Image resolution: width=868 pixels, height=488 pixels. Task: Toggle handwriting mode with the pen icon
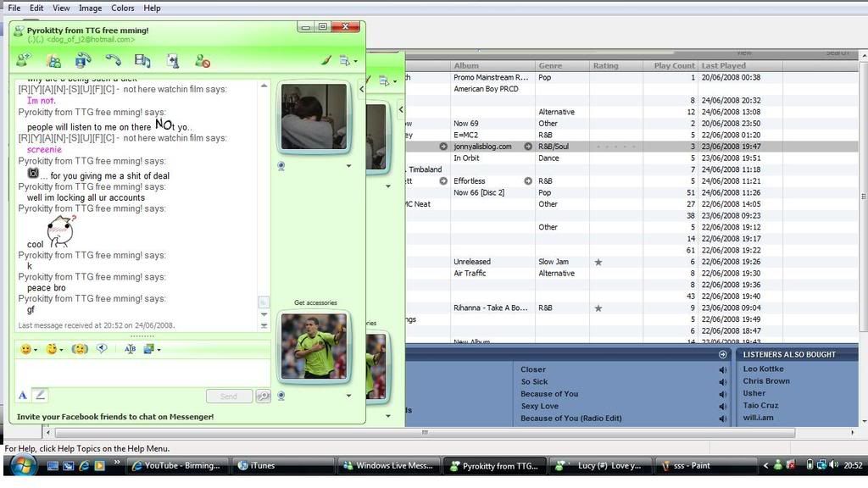[x=40, y=395]
